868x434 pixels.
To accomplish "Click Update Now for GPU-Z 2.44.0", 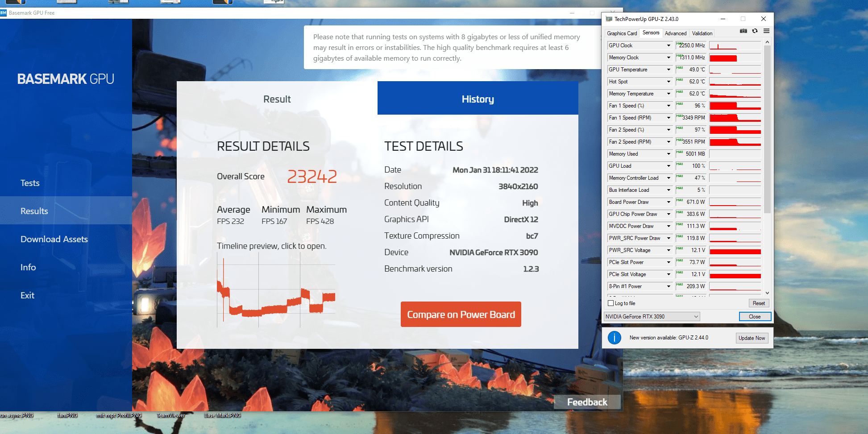I will pyautogui.click(x=752, y=338).
